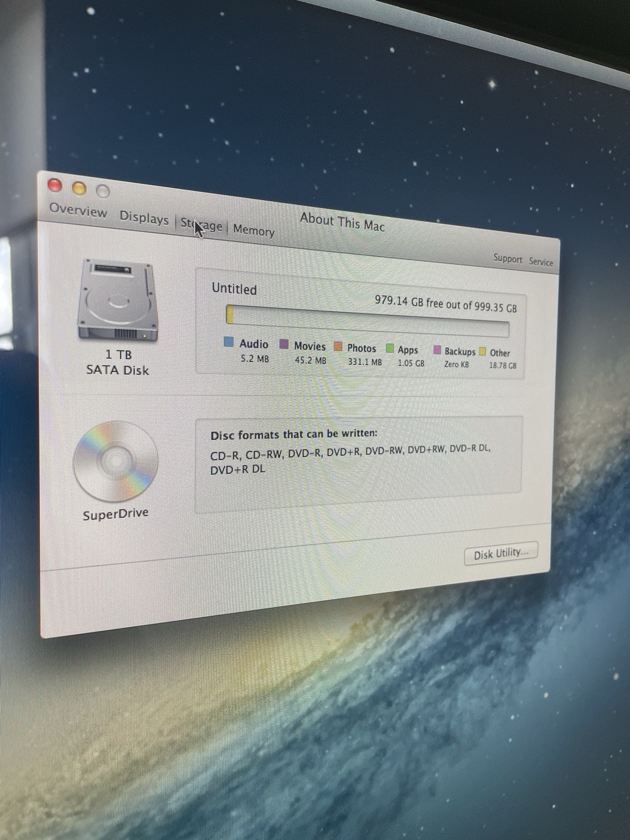Screen dimensions: 630x840
Task: Click the storage usage bar
Action: click(367, 321)
